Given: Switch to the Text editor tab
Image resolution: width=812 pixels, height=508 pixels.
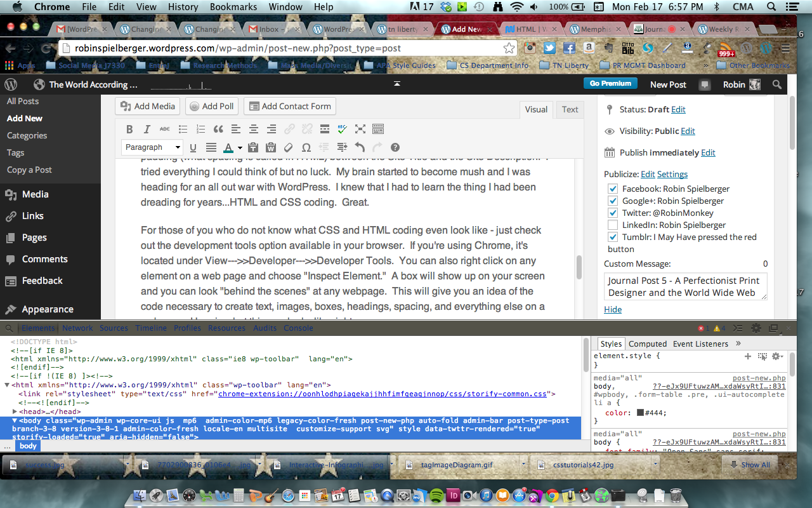Looking at the screenshot, I should point(570,109).
